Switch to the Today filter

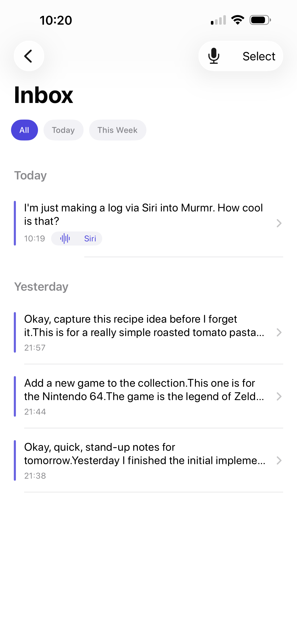[63, 130]
